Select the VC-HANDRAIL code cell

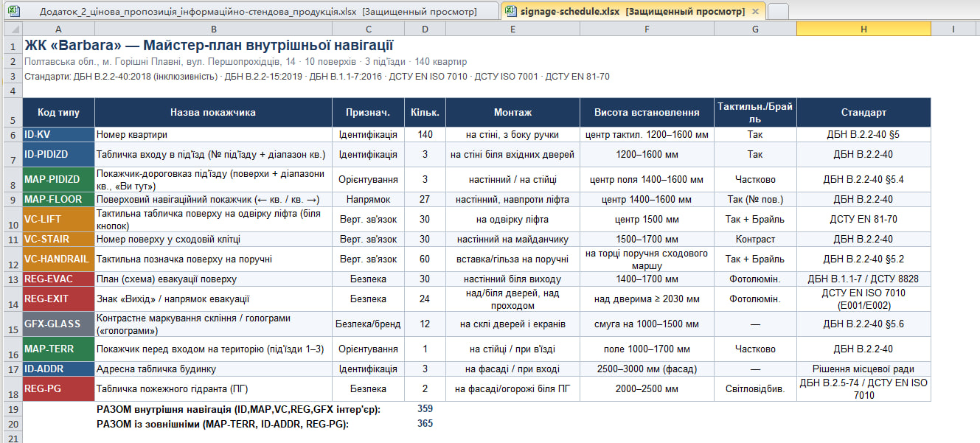58,259
